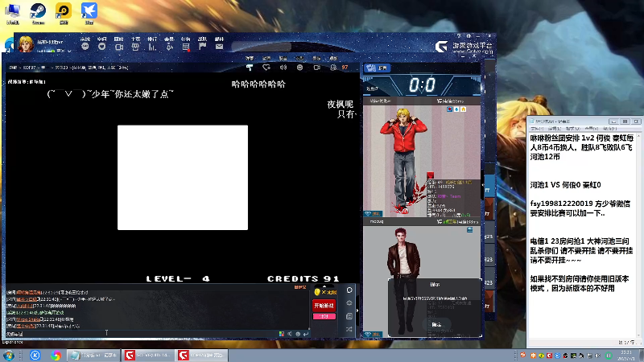This screenshot has width=644, height=362.
Task: Click the chat message input field
Action: tap(142, 334)
